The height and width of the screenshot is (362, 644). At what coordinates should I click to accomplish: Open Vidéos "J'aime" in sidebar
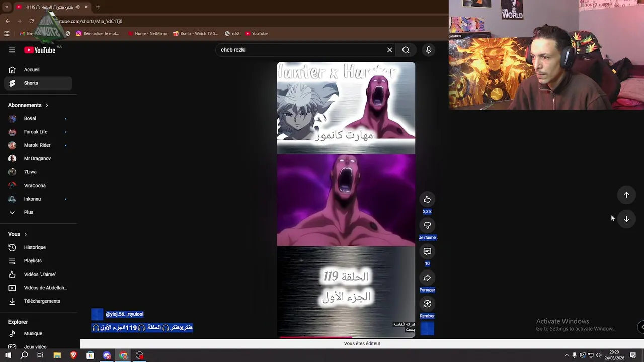38,274
